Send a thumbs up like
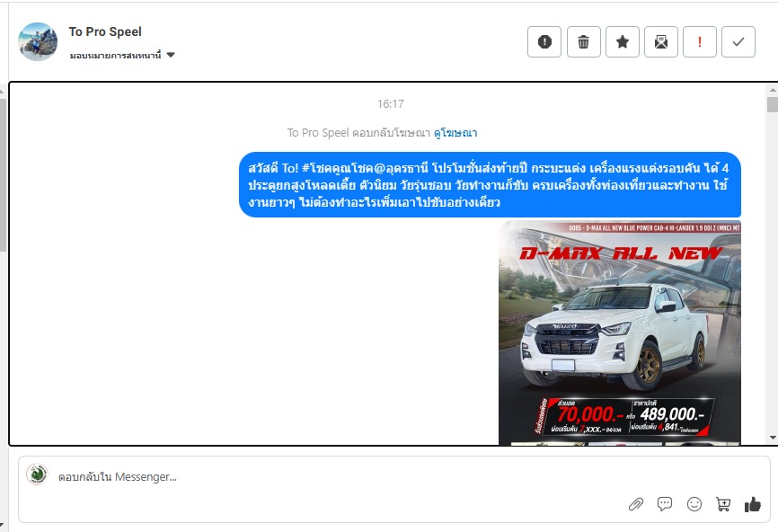The height and width of the screenshot is (532, 778). (x=753, y=504)
